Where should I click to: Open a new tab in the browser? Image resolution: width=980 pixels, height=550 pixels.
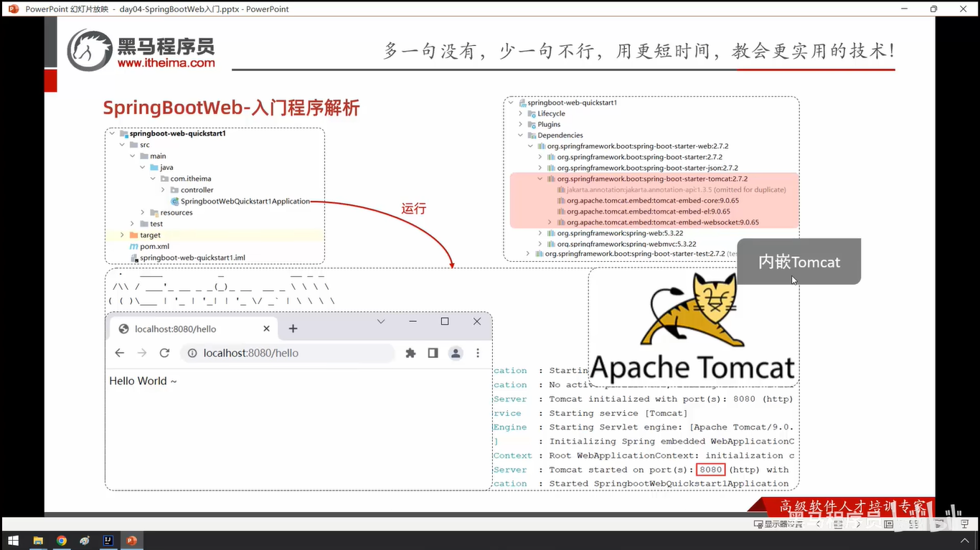[x=293, y=328]
